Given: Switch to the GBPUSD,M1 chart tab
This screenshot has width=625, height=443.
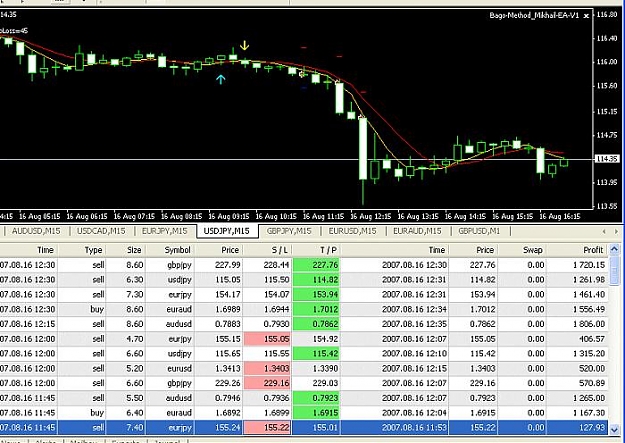Looking at the screenshot, I should pyautogui.click(x=479, y=231).
